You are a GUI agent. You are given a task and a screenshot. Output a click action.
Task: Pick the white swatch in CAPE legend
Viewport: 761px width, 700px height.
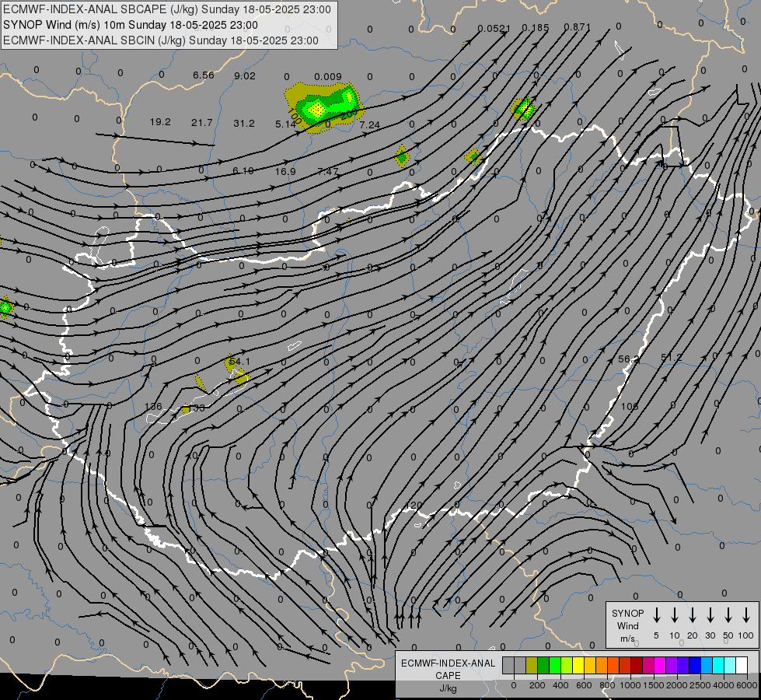(741, 665)
